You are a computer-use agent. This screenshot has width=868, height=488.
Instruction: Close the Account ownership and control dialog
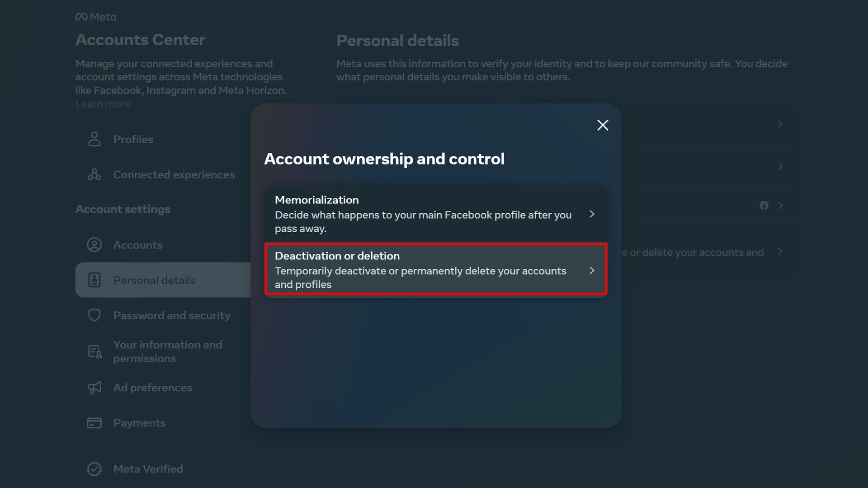coord(603,125)
